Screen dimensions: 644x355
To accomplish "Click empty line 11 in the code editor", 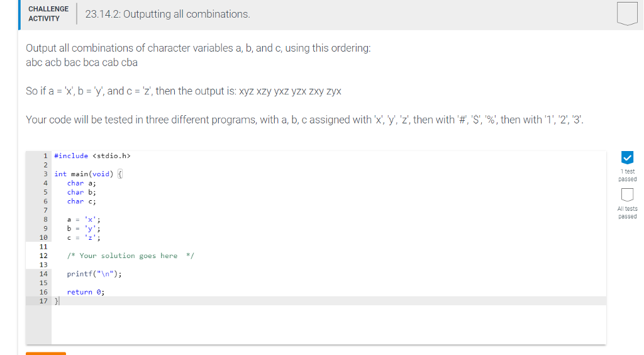I will point(328,247).
